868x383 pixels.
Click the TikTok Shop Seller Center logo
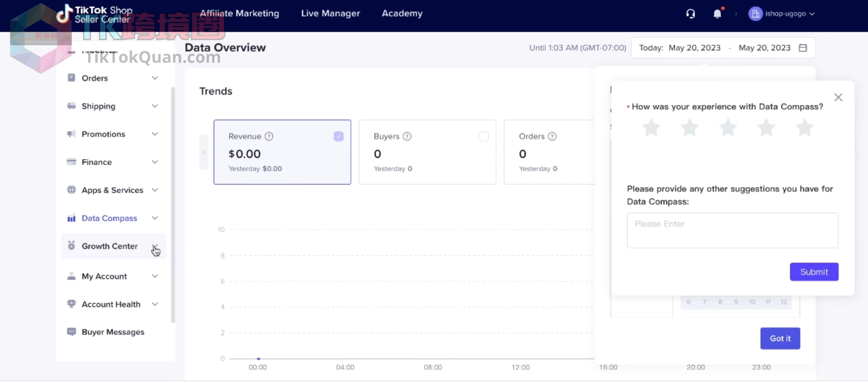(x=94, y=14)
